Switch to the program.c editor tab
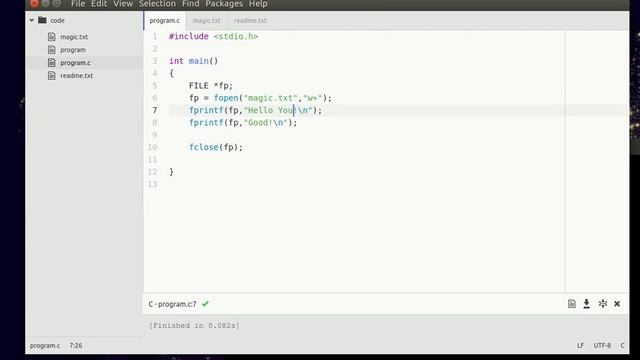 coord(164,20)
